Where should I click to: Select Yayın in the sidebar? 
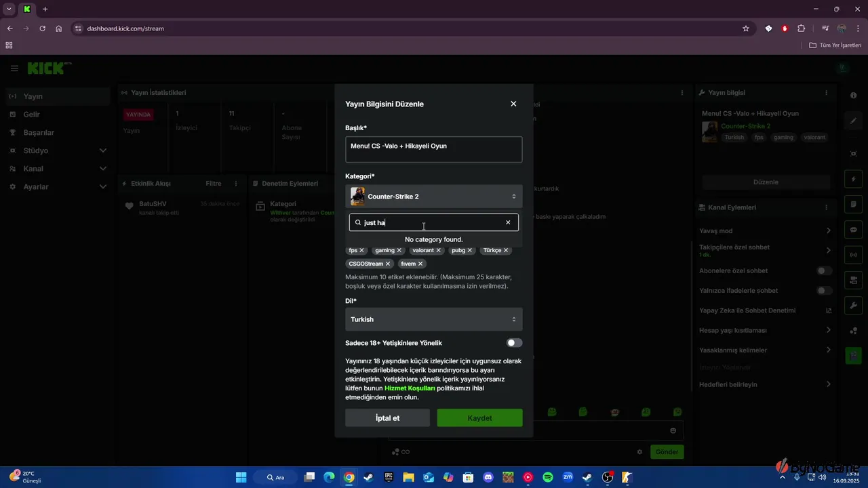[x=58, y=96]
